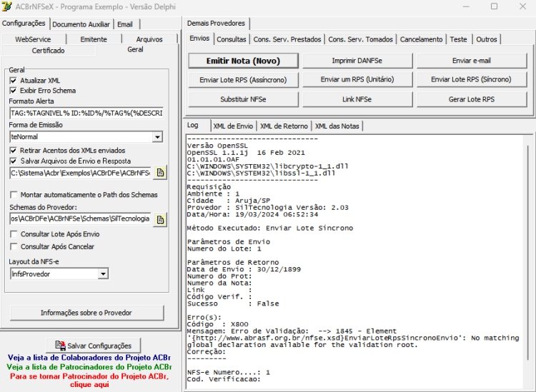The width and height of the screenshot is (536, 392).
Task: Open the Forma de Emissão dropdown
Action: pos(157,137)
